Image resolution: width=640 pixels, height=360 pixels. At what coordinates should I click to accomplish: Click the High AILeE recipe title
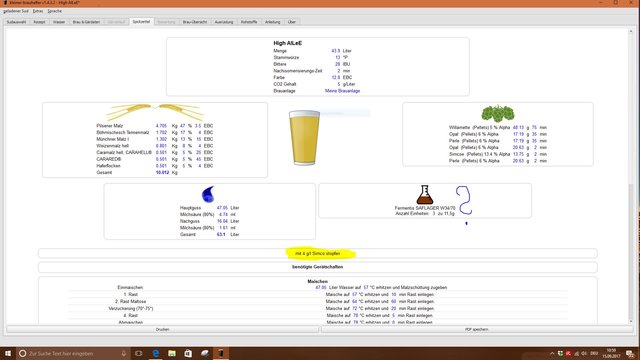(x=288, y=43)
